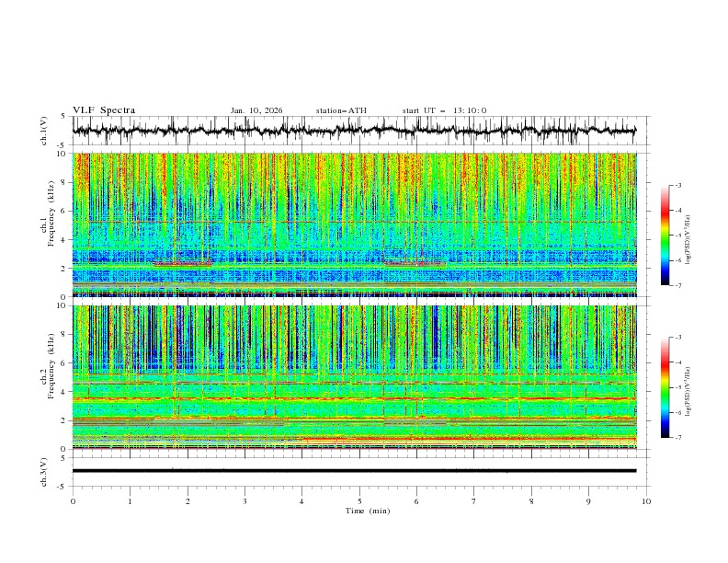The width and height of the screenshot is (728, 563).
Task: Click the "start UT = 13:10:0" text
Action: click(444, 110)
